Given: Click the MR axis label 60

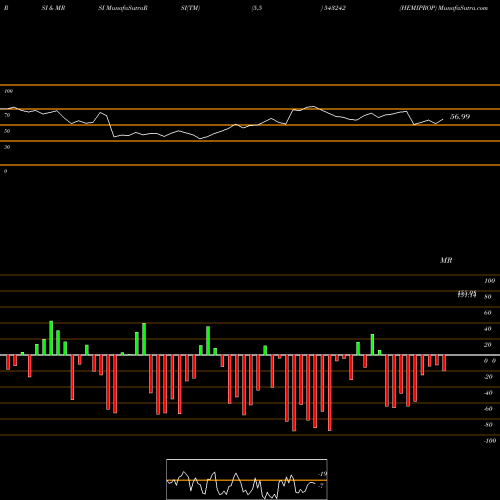Looking at the screenshot, I should click(488, 313).
